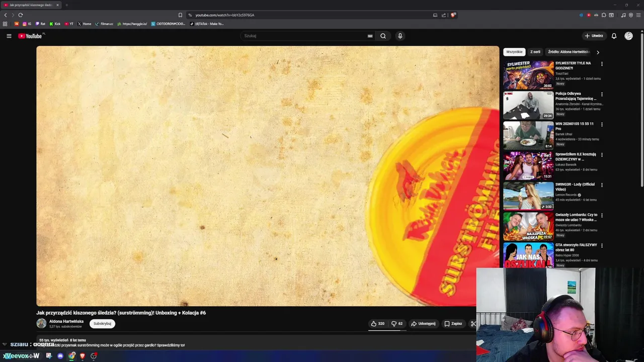Open the browser extensions puzzle icon
Viewport: 644px width, 362px height.
[x=604, y=15]
